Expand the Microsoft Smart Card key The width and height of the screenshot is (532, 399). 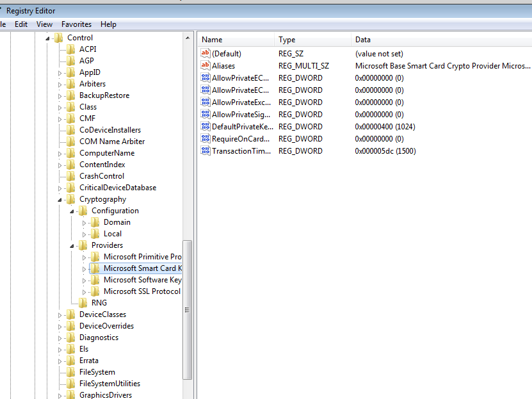84,269
